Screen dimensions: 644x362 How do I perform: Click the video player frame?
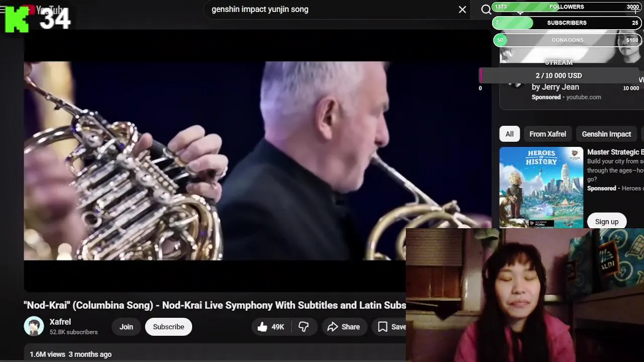point(257,161)
